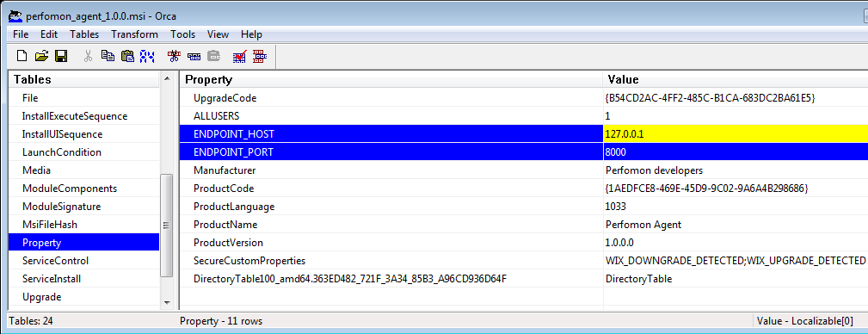Click the red and blue tables toolbar icon
Screen dimensions: 868x334
click(x=260, y=56)
